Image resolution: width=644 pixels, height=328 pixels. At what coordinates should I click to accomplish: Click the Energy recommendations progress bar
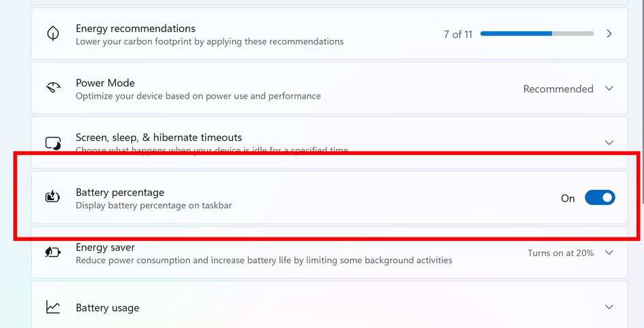537,33
